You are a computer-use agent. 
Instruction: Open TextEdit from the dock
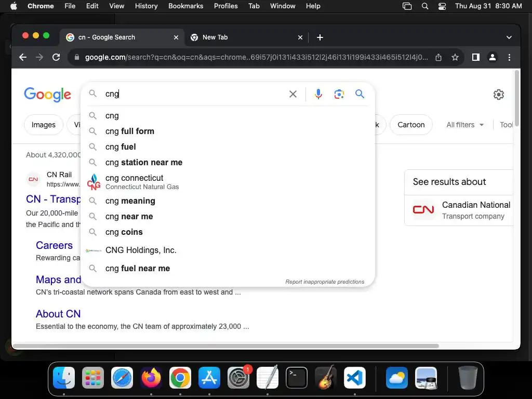pyautogui.click(x=268, y=378)
